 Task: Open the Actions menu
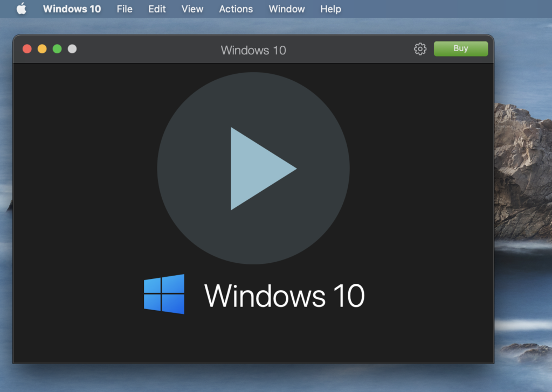pyautogui.click(x=236, y=9)
